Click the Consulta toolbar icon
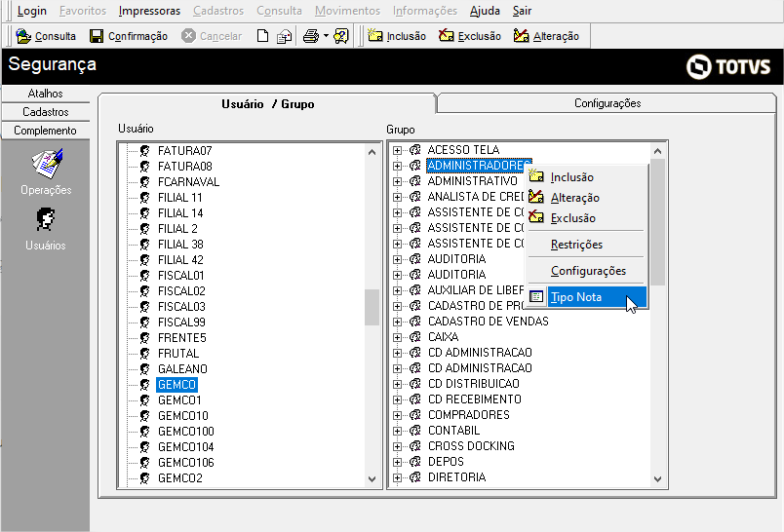 [23, 36]
